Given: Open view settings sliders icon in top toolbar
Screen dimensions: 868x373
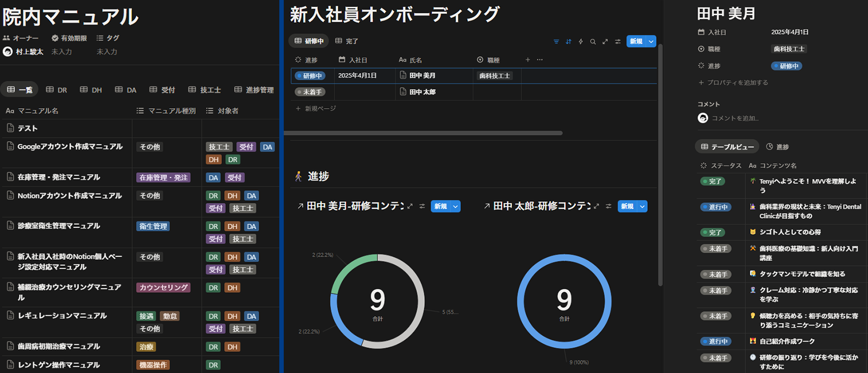Looking at the screenshot, I should (x=618, y=41).
